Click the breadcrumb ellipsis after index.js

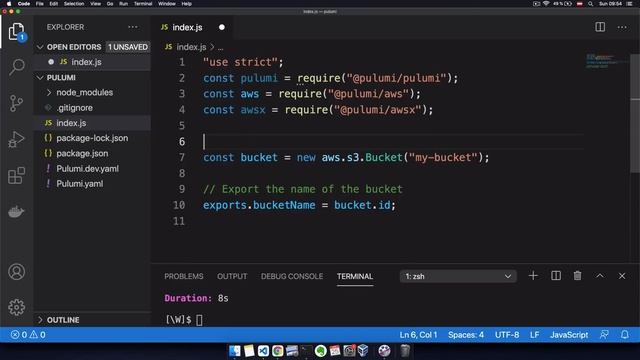220,47
